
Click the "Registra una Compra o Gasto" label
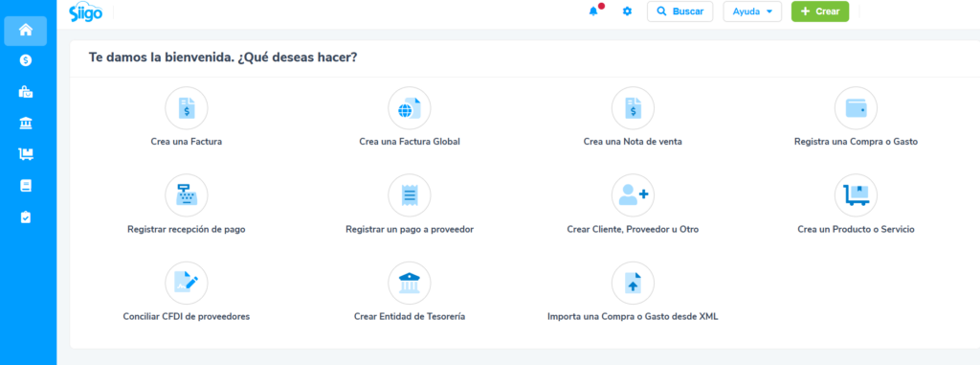point(856,142)
